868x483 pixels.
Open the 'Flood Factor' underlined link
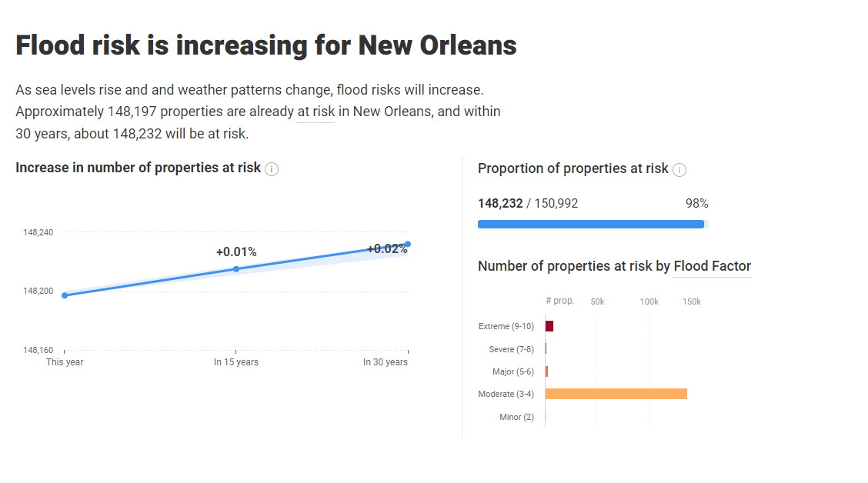pos(712,266)
